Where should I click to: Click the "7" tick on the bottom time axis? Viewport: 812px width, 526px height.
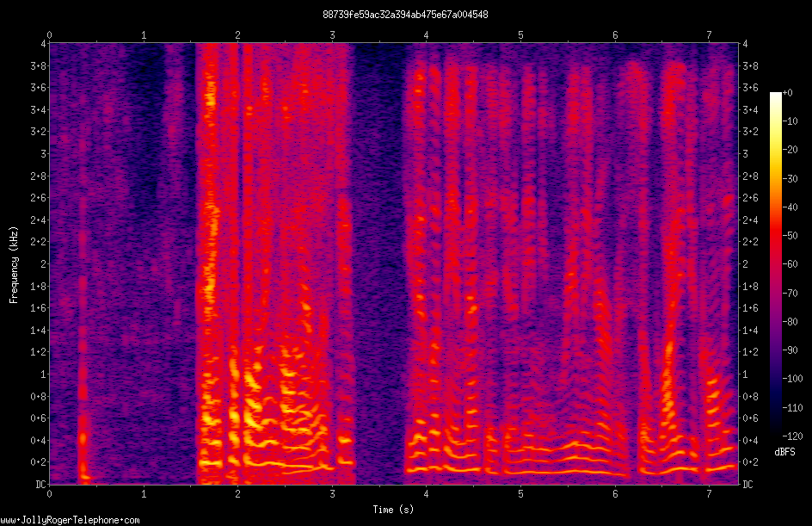click(x=709, y=494)
